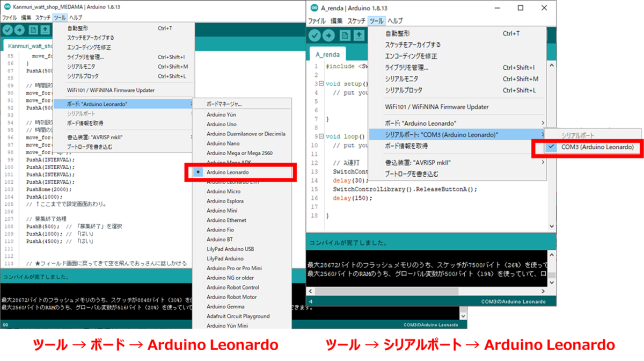Expand ボード: "Arduino Leonardo" submenu in A_renda window
This screenshot has height=361, width=644.
[x=458, y=124]
